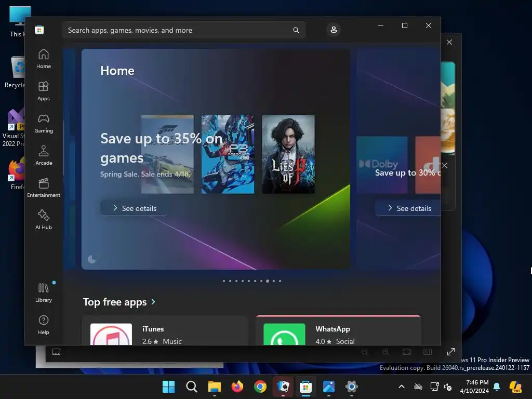
Task: Click the search magnifier icon in Store
Action: (296, 30)
